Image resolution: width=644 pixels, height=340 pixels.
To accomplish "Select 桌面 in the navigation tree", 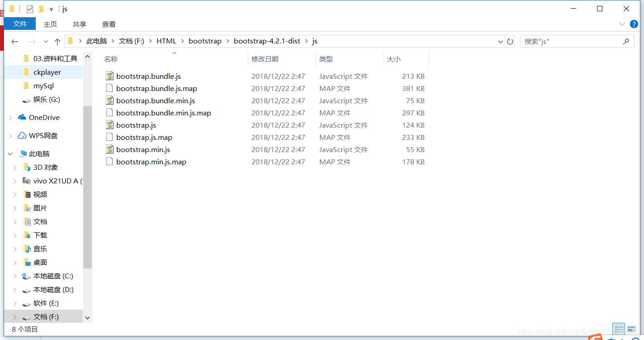I will (x=43, y=262).
